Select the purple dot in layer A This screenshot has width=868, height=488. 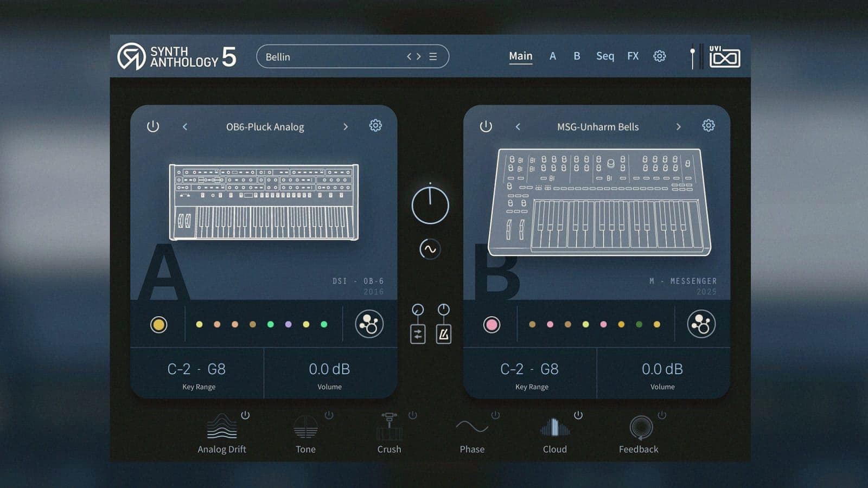tap(289, 324)
